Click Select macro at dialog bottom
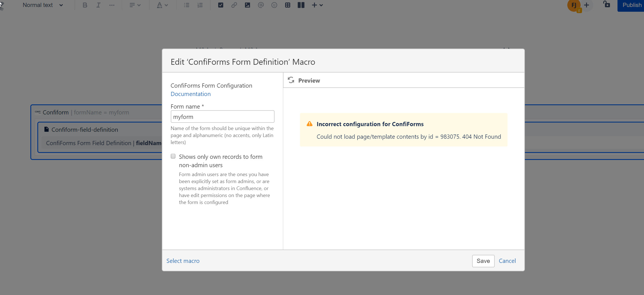Viewport: 644px width, 295px height. click(183, 261)
